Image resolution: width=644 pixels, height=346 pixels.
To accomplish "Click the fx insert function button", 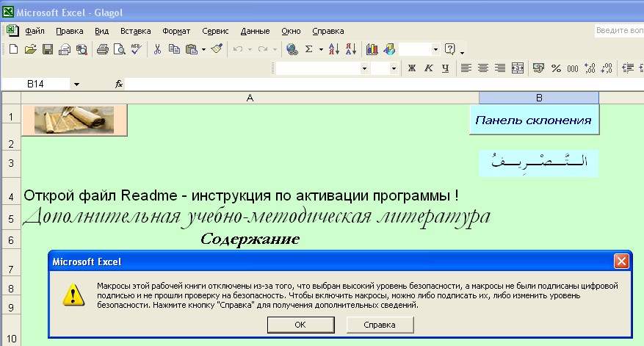I will tap(119, 84).
